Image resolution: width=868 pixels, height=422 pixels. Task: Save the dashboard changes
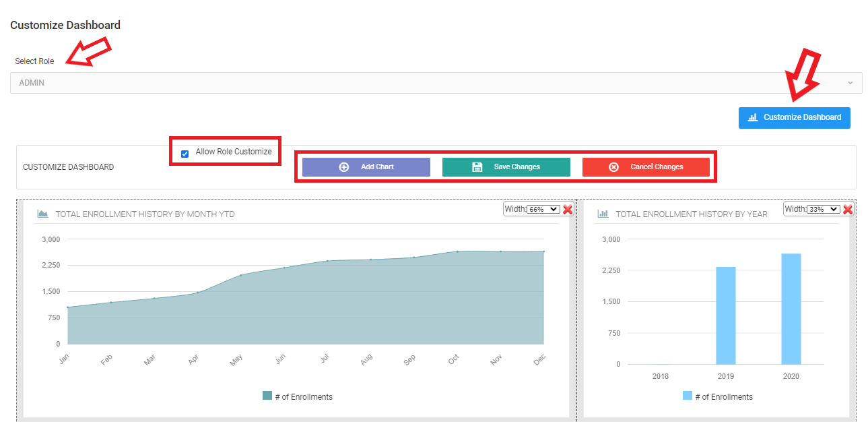click(x=506, y=167)
